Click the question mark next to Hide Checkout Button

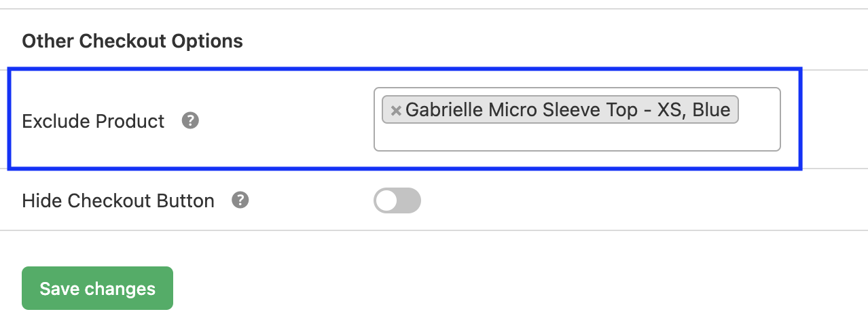[240, 200]
